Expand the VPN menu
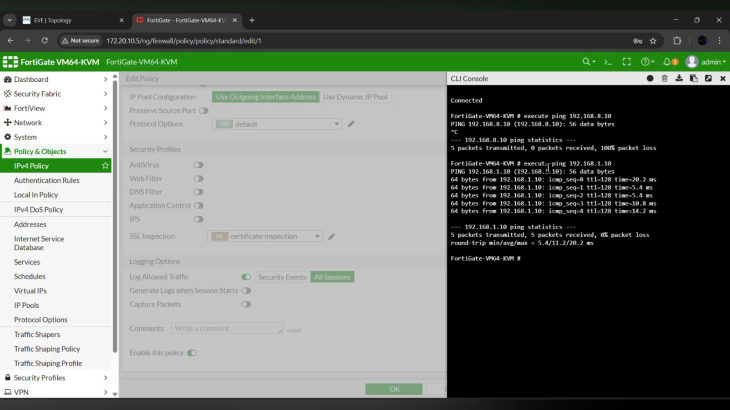The width and height of the screenshot is (730, 410). [55, 392]
